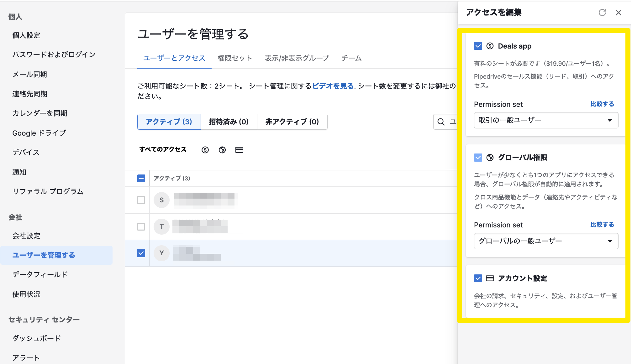Open the 取引の一般ユーザー permission dropdown

pyautogui.click(x=546, y=120)
